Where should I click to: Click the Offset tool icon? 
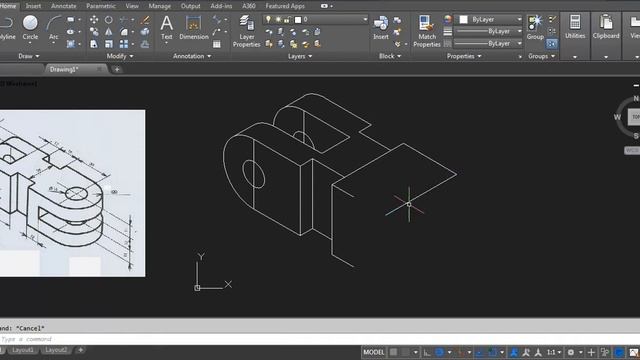click(145, 44)
